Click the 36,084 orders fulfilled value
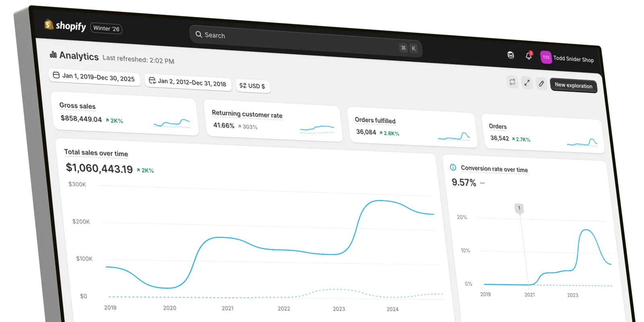The width and height of the screenshot is (644, 322). coord(366,132)
